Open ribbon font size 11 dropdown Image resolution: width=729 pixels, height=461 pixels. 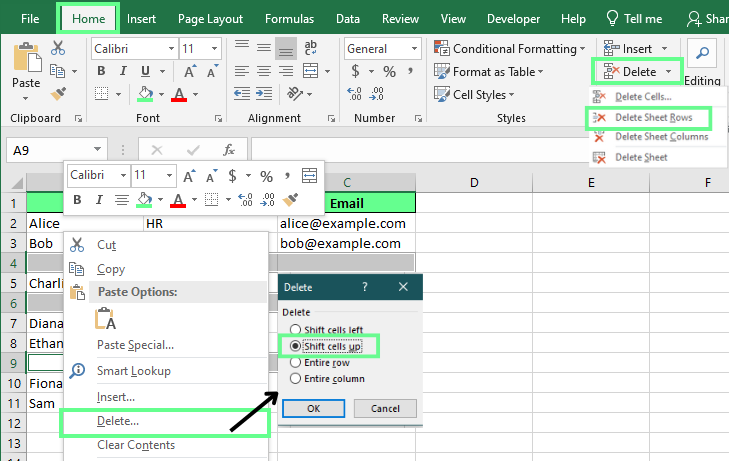[214, 49]
